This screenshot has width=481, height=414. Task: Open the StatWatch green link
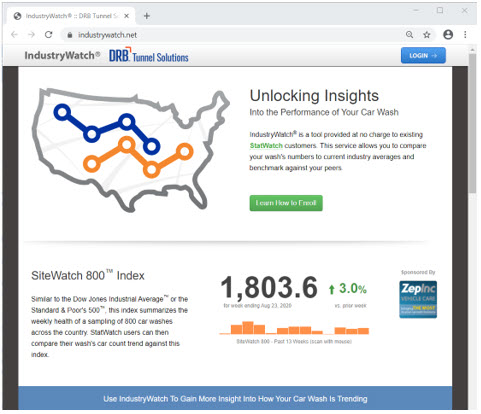[x=266, y=146]
